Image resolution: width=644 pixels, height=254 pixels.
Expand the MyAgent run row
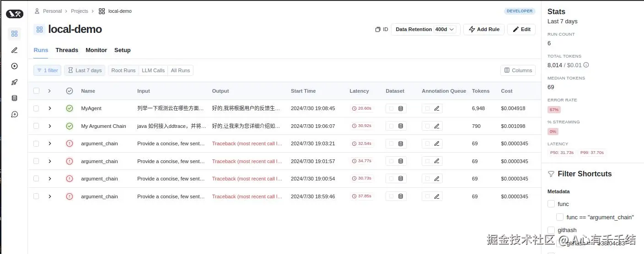[x=49, y=108]
